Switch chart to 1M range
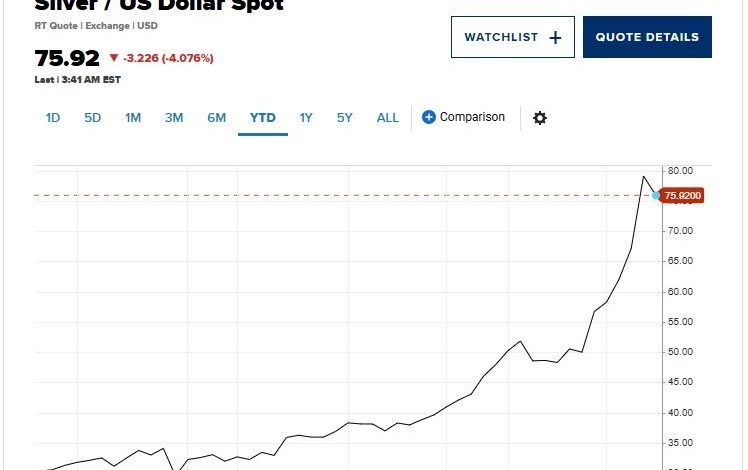Screen dimensions: 748x470 tap(133, 118)
